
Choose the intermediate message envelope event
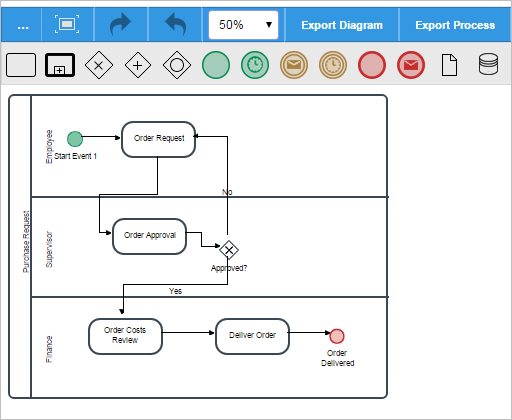[294, 65]
